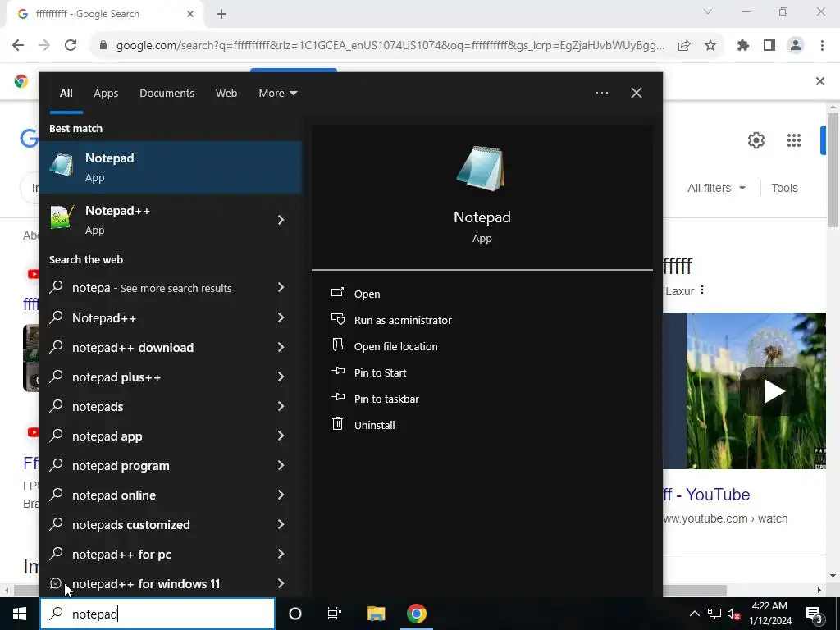
Task: Expand 'notepad plus++' suggestion arrow
Action: pos(281,377)
